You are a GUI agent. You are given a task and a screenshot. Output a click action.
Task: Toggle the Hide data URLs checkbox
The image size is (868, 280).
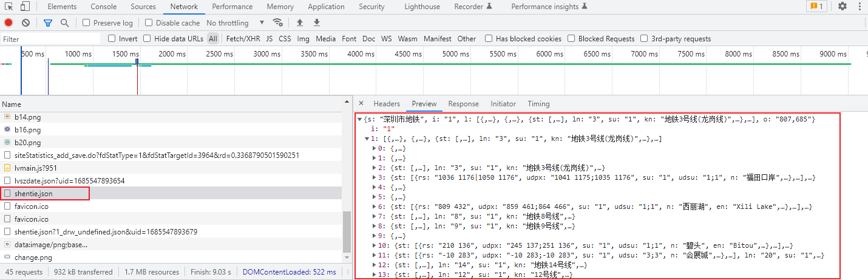pos(147,39)
